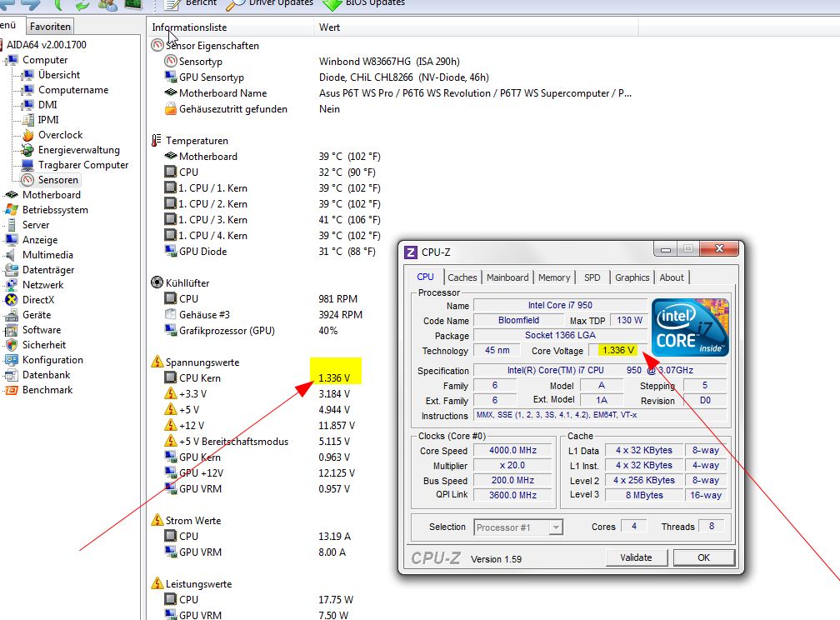
Task: Select the +5 V Bereitschaftsmodus row
Action: pos(257,442)
